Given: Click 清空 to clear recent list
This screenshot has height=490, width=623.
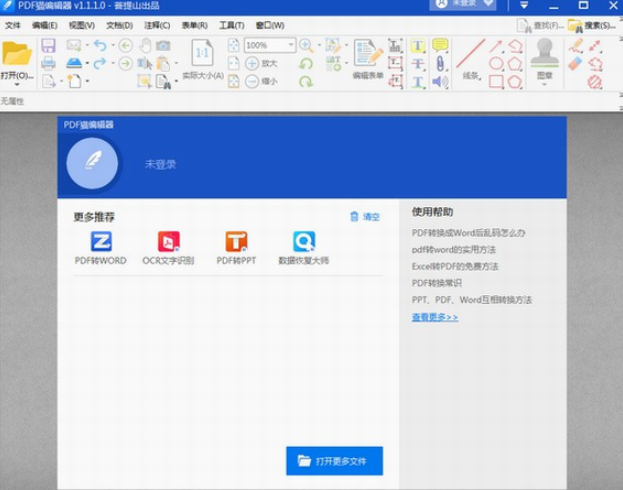Looking at the screenshot, I should click(x=365, y=217).
